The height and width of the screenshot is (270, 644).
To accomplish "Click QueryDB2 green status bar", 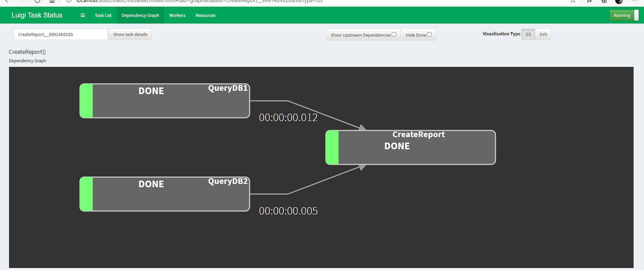I will 87,194.
